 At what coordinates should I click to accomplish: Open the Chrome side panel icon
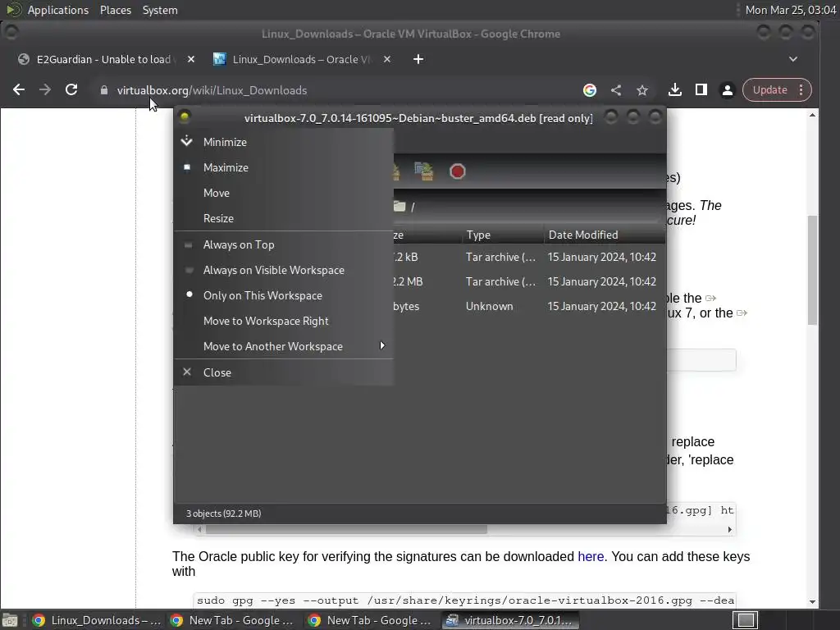point(701,90)
